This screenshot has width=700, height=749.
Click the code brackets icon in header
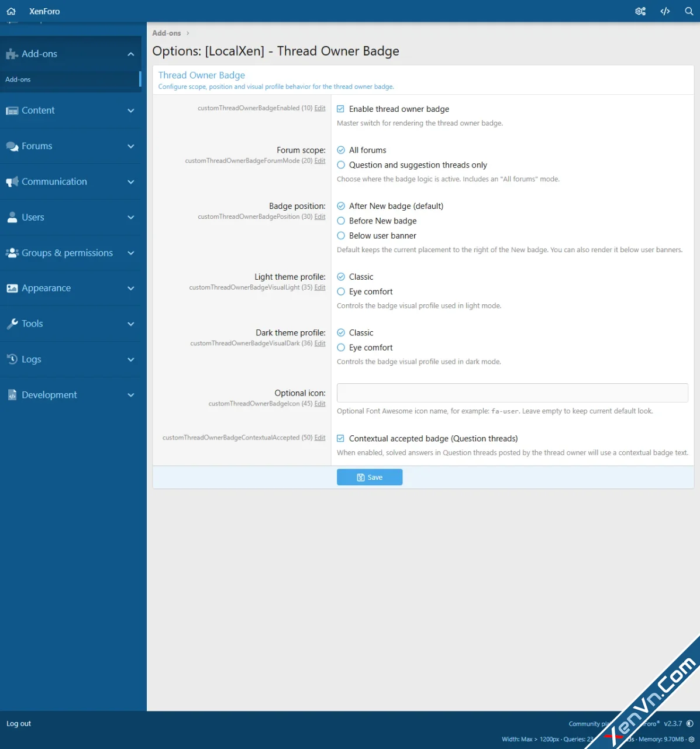click(x=665, y=11)
